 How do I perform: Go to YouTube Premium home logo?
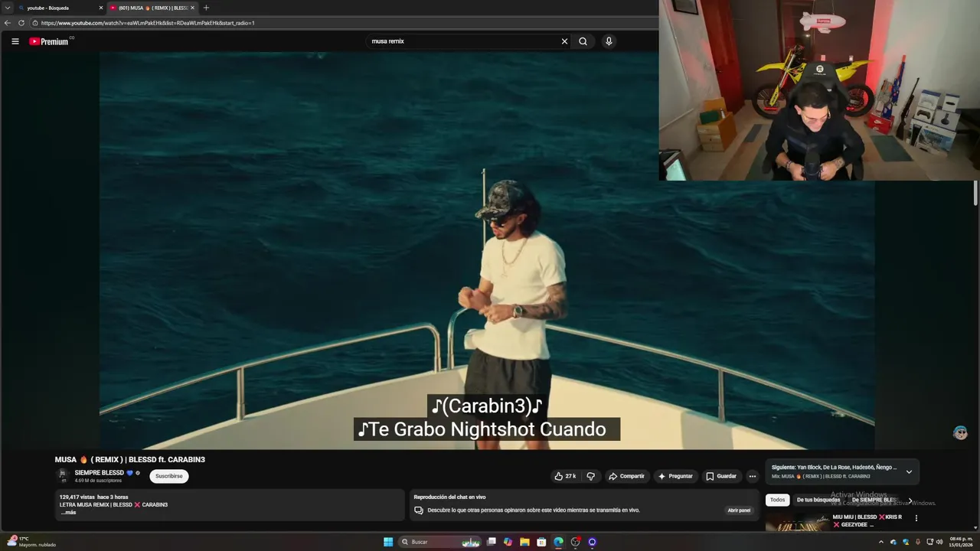[49, 41]
